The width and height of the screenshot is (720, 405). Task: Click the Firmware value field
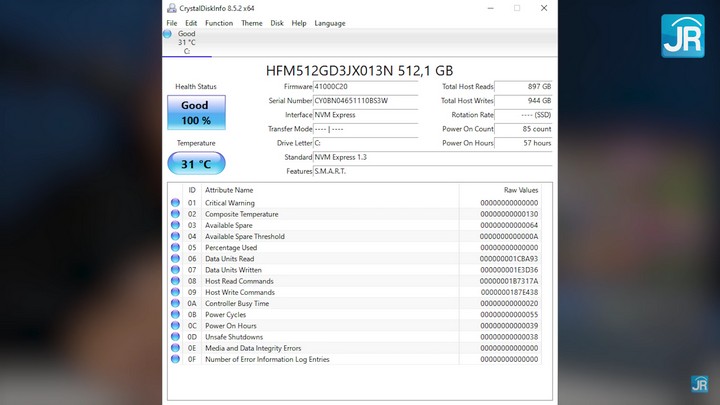365,87
